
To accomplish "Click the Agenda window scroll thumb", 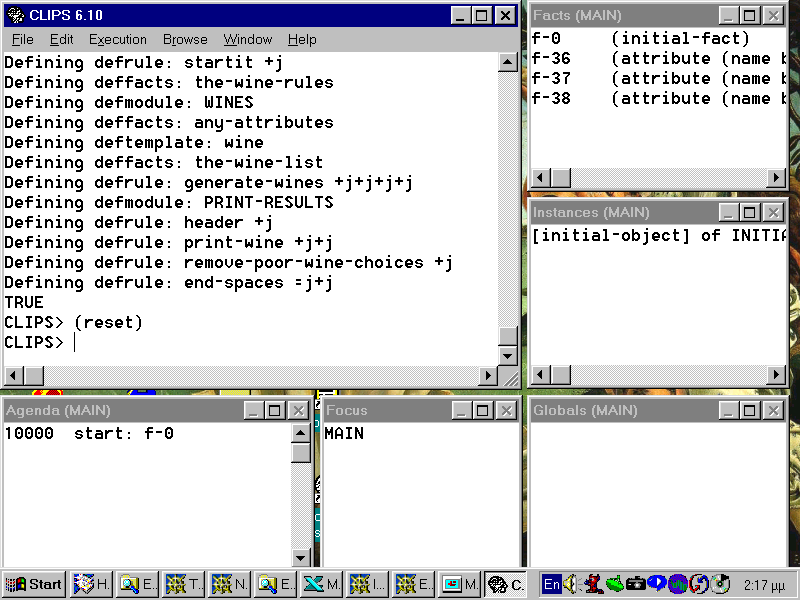I will point(301,453).
